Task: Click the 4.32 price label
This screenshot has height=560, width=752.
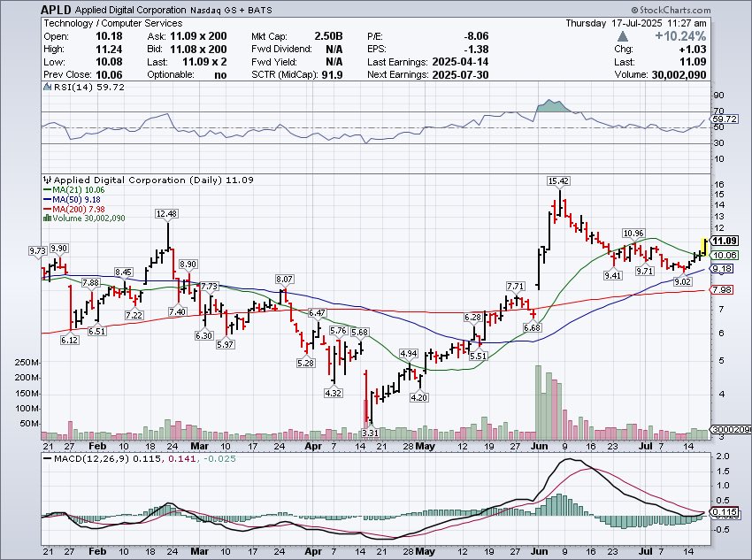Action: (334, 393)
